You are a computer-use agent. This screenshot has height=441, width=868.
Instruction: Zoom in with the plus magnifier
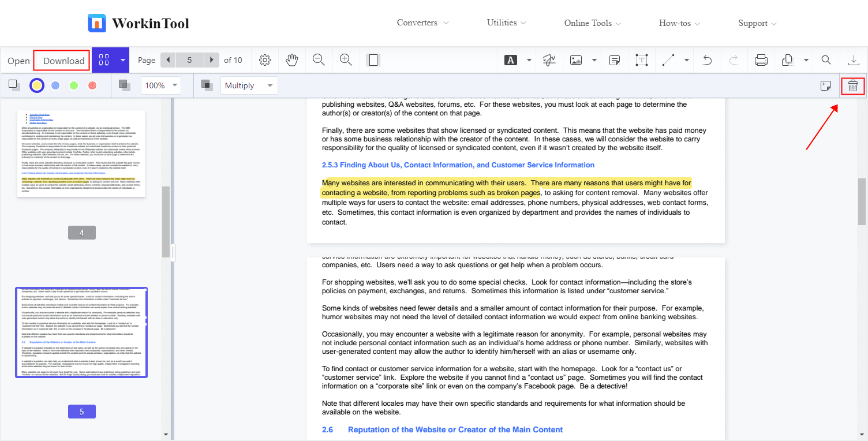point(346,60)
